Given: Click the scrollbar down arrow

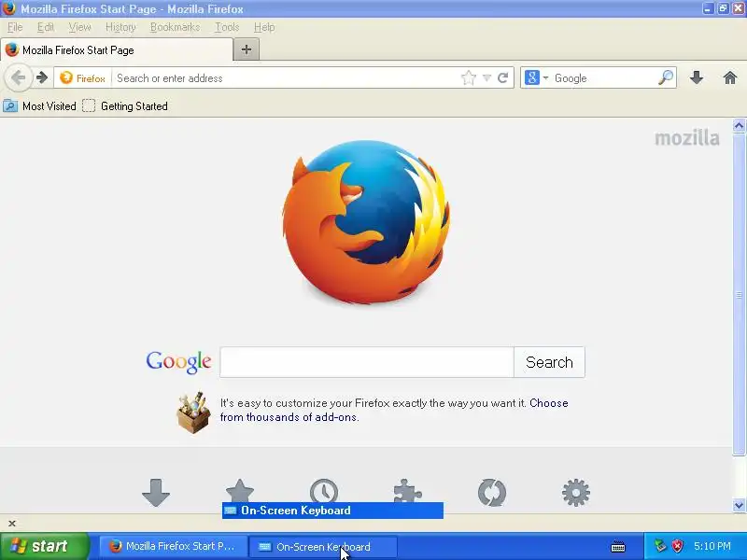Looking at the screenshot, I should (x=739, y=506).
